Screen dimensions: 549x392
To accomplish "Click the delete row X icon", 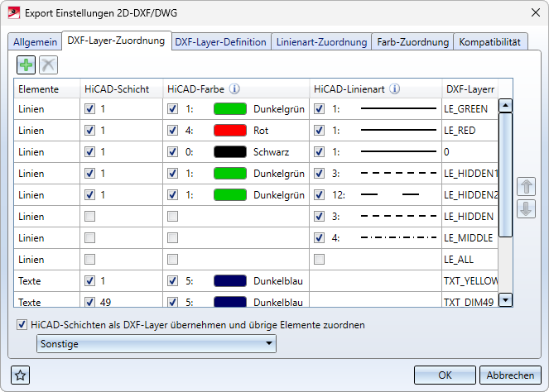I will pos(48,65).
